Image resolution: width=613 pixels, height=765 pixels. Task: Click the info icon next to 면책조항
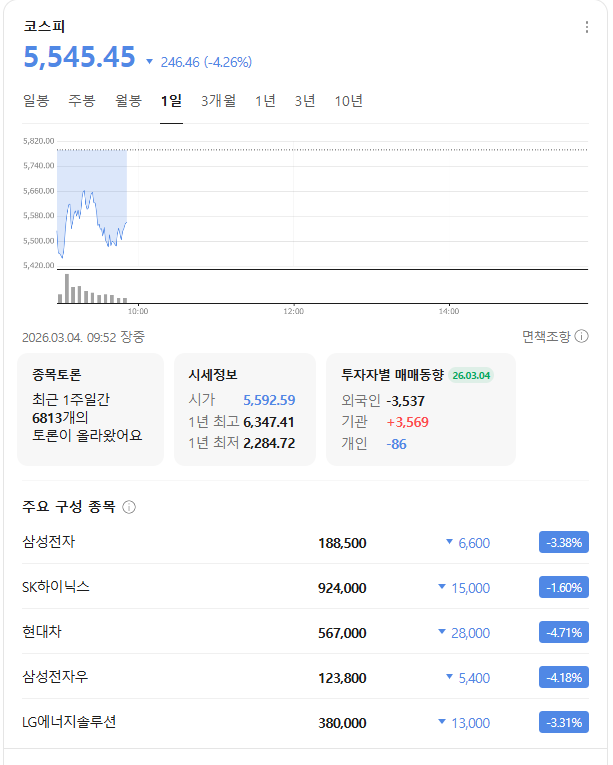(581, 336)
